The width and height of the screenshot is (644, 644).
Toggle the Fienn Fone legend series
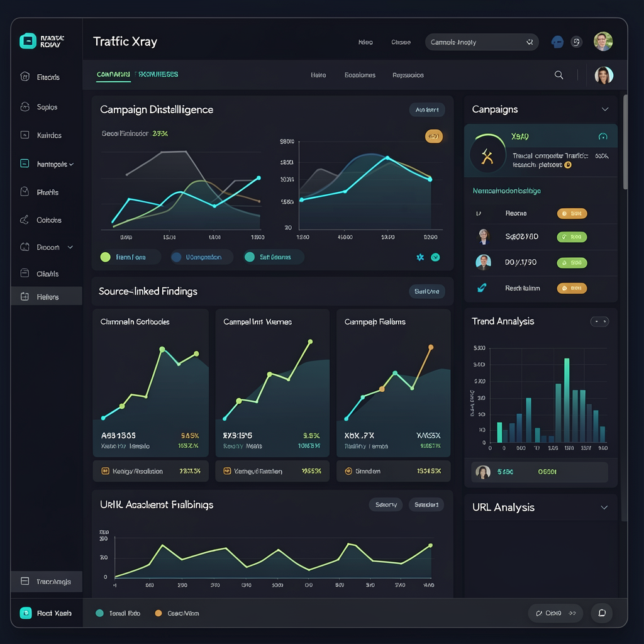(130, 257)
